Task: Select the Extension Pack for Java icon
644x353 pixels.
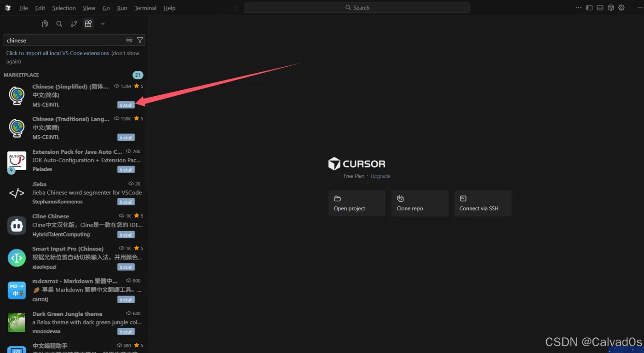Action: 17,161
